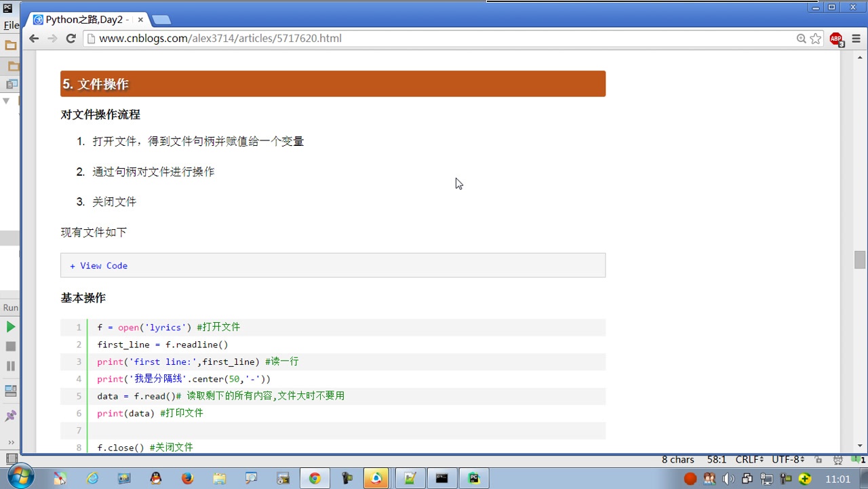
Task: Click the PyCharm pause output button
Action: 10,366
